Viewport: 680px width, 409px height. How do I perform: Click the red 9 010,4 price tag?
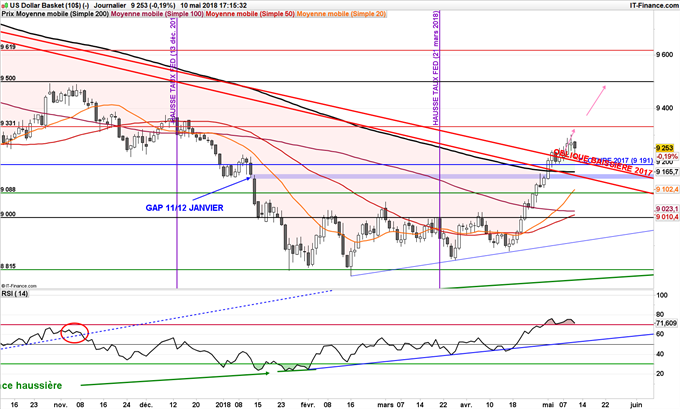tap(667, 216)
